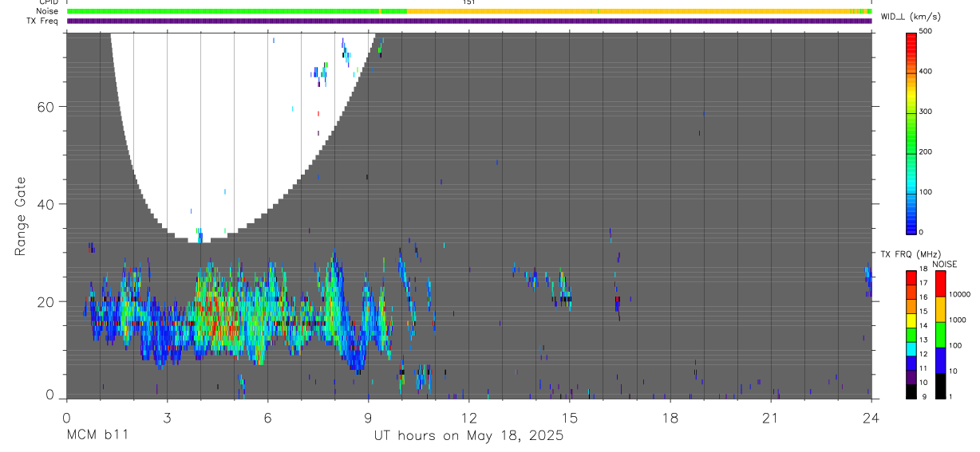Click the 20 tick on Range Gate axis
Screen dimensions: 980x452
click(x=44, y=301)
